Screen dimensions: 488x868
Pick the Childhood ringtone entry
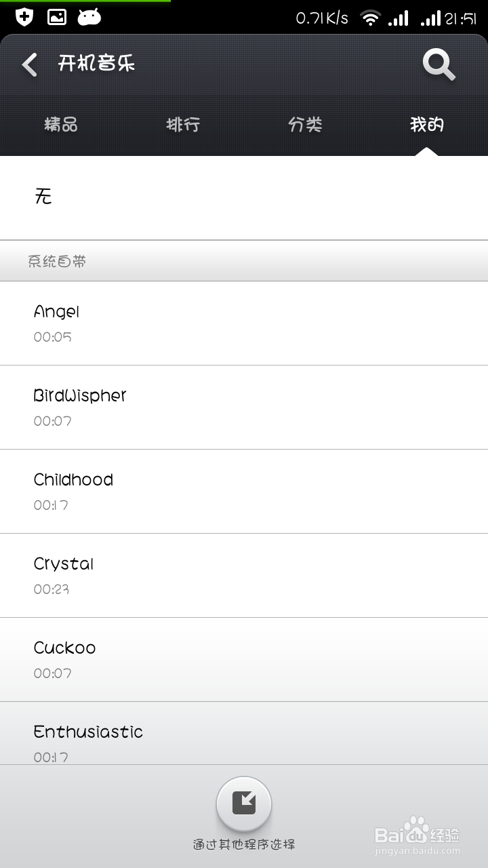244,492
